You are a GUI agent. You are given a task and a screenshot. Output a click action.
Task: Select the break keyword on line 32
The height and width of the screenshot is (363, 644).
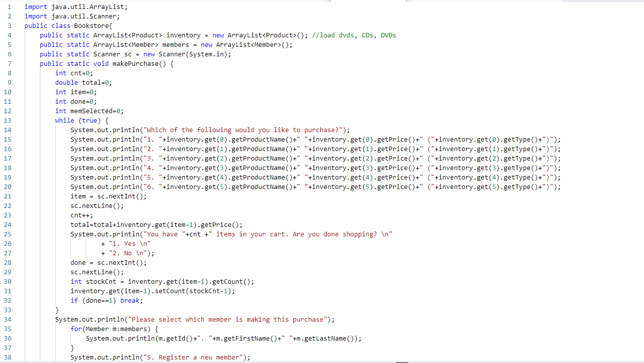click(130, 300)
